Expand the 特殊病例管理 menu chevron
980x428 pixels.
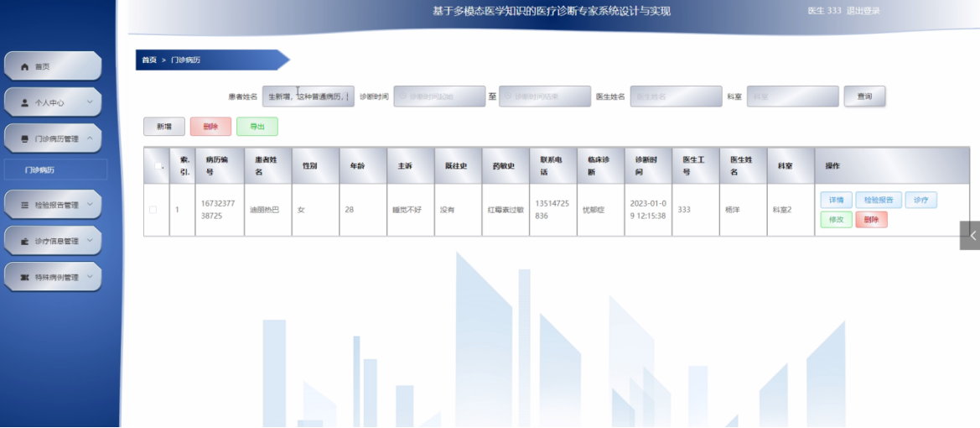tap(90, 277)
